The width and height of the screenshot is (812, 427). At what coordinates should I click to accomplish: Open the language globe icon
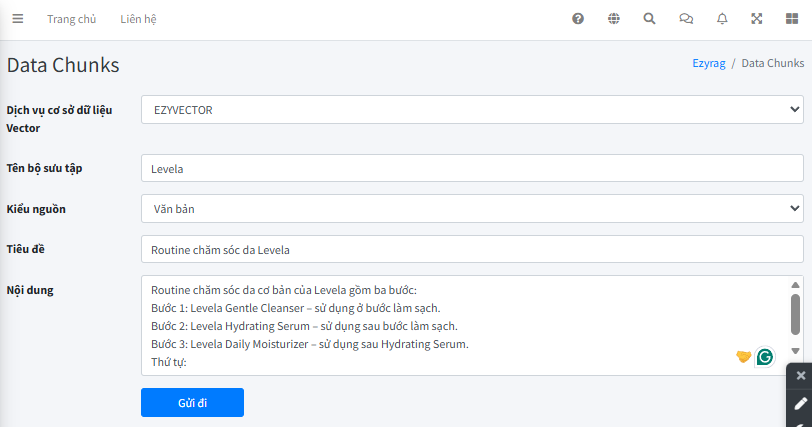pos(614,19)
